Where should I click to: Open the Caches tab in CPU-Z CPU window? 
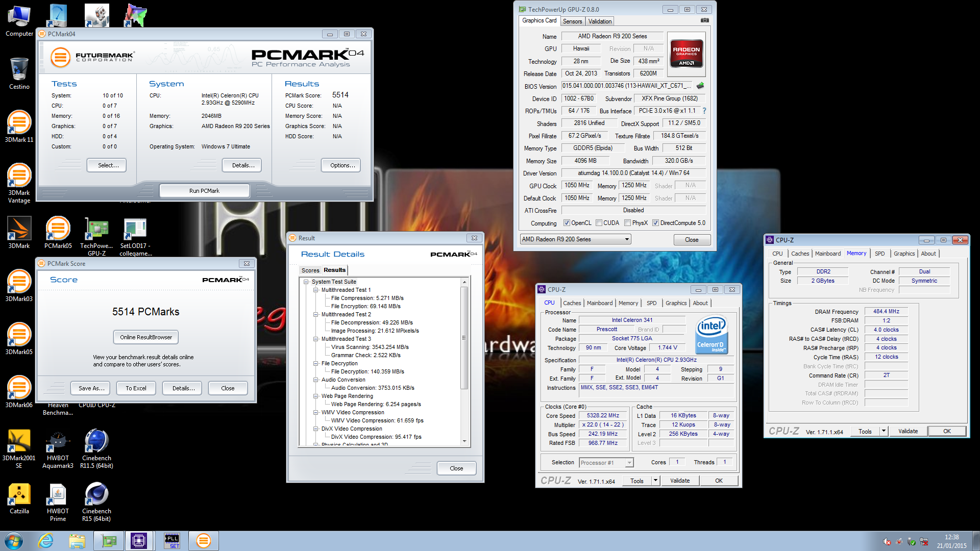pos(572,303)
